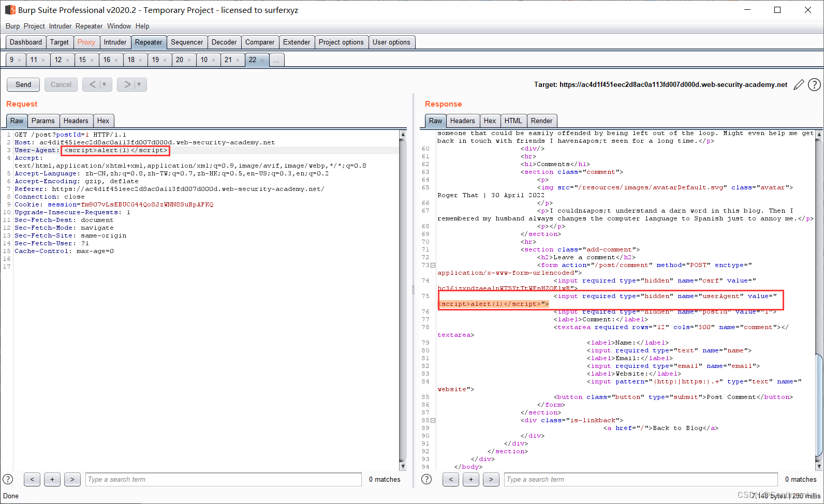This screenshot has width=824, height=504.
Task: Close Repeater tab 11
Action: (43, 61)
